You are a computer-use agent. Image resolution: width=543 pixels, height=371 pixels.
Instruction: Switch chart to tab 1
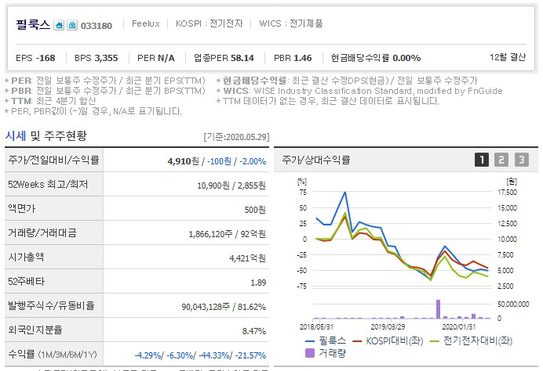[482, 160]
